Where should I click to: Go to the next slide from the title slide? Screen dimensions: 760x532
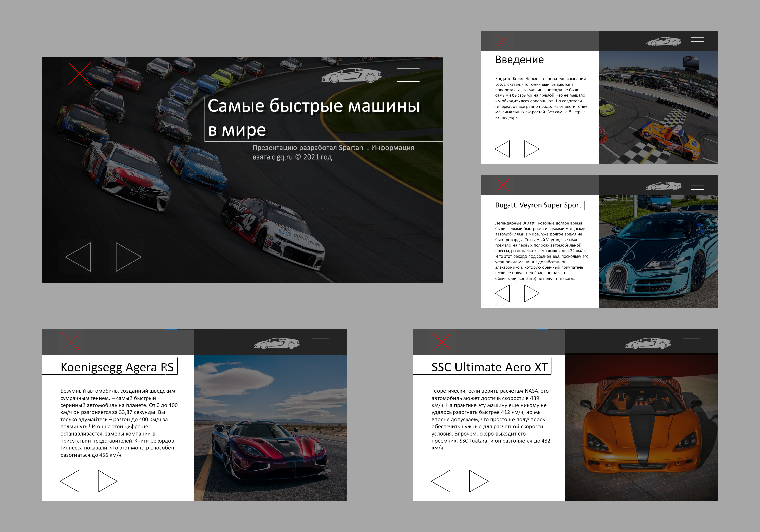(128, 257)
